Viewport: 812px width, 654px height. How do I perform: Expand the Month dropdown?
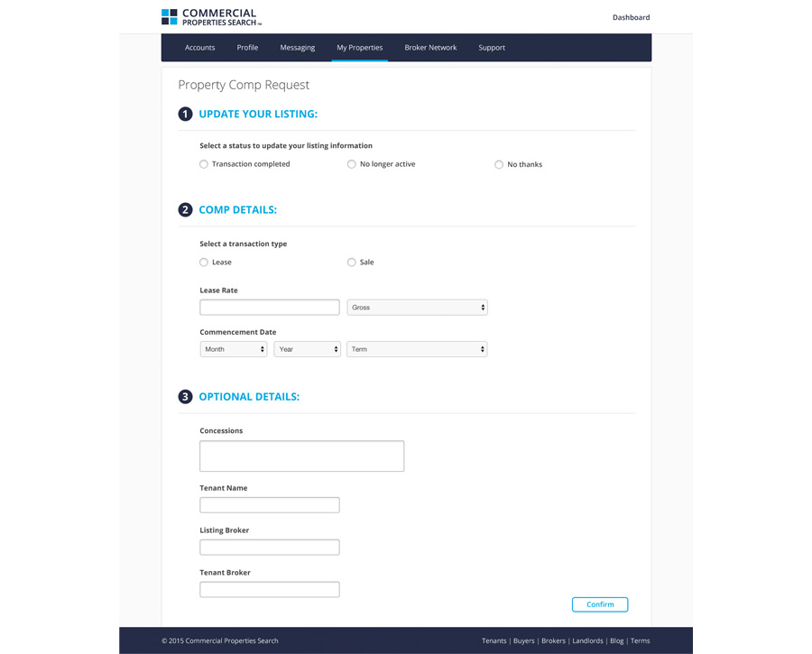click(234, 349)
